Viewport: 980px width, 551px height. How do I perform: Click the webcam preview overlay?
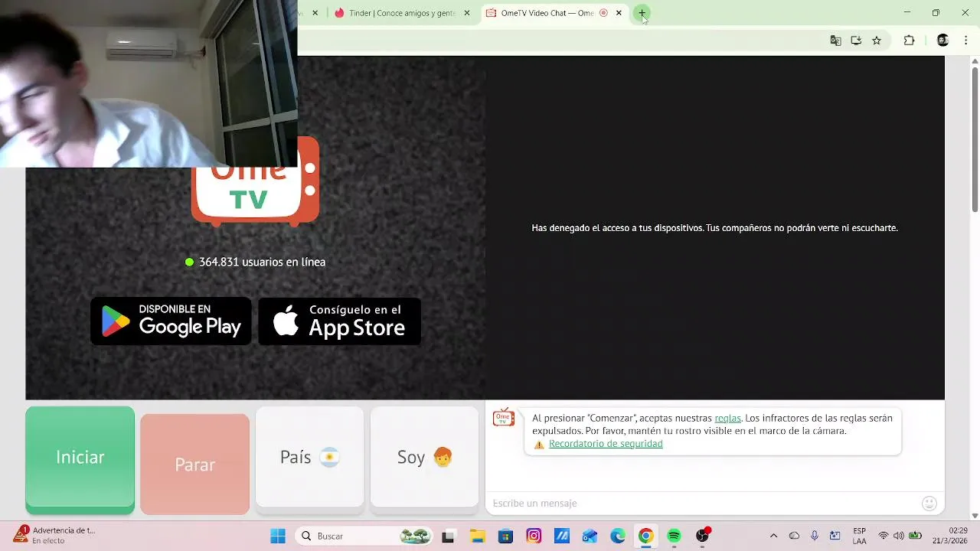click(149, 83)
